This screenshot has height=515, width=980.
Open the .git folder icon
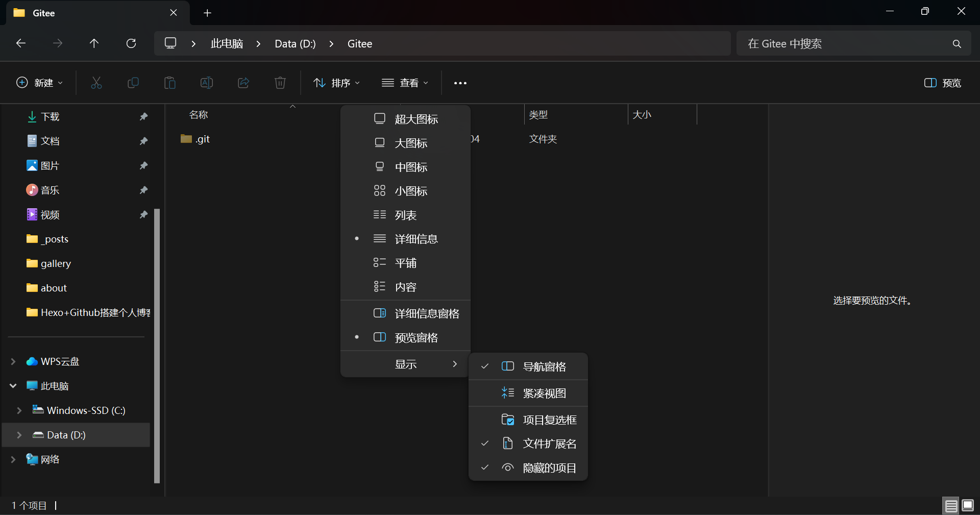(x=186, y=139)
